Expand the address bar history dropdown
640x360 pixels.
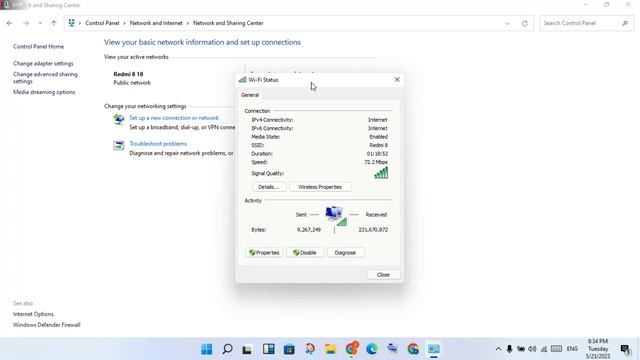507,23
